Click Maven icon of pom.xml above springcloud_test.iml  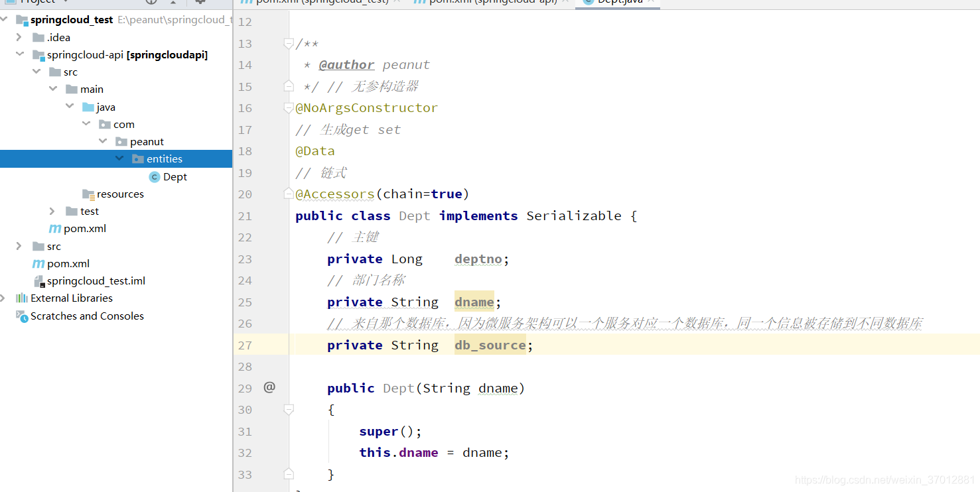coord(38,263)
